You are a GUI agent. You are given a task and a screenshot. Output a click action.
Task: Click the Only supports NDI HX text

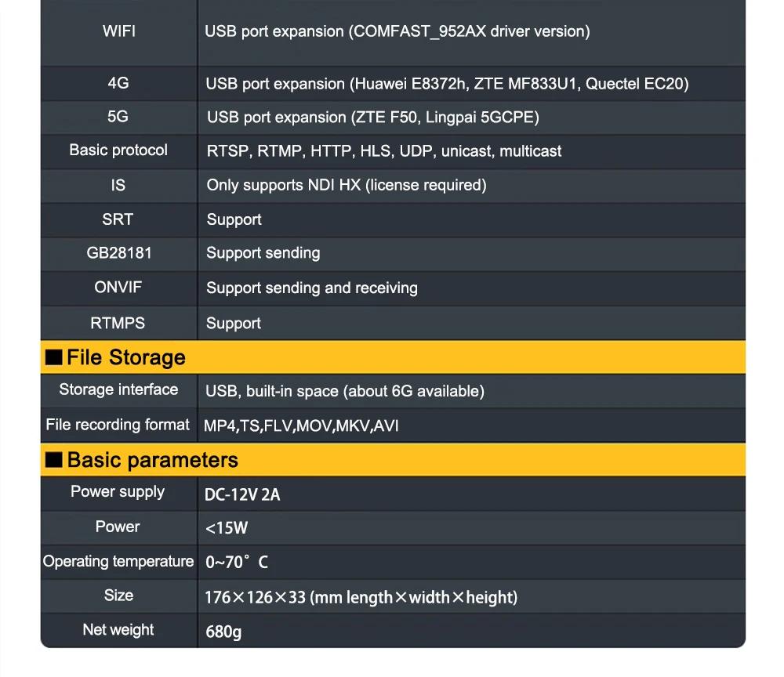[346, 185]
